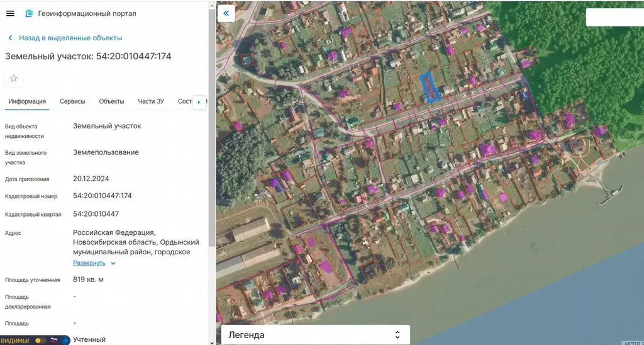The image size is (644, 345).
Task: Toggle the yellow switch in the ВИДИМЫ banner
Action: click(x=41, y=340)
